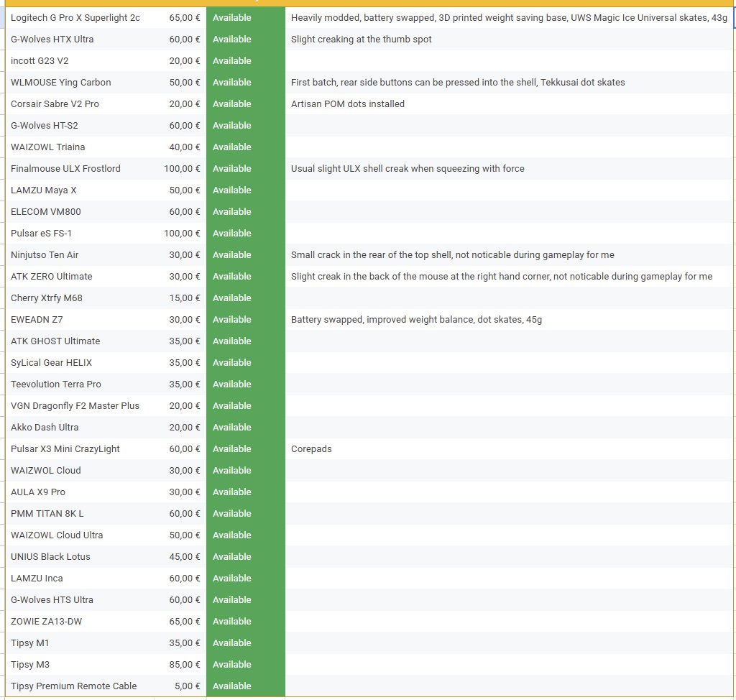Screen dimensions: 736x700
Task: Click the Akko Dash Ultra cell
Action: coord(80,428)
